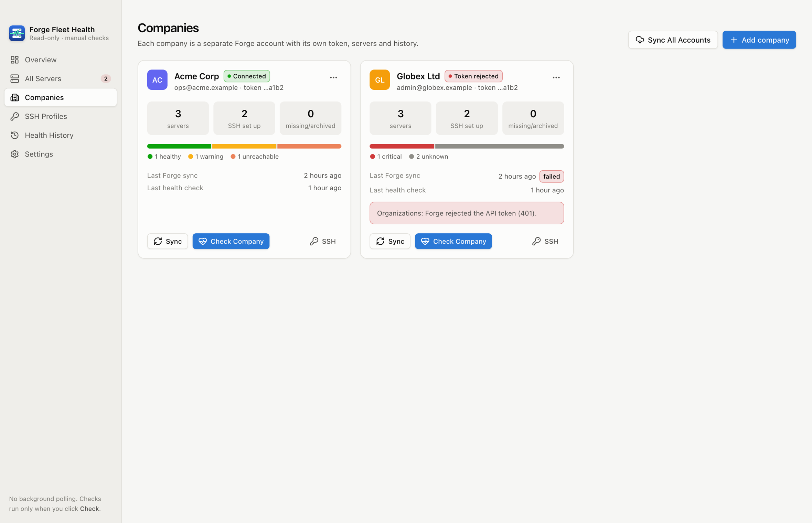
Task: Click admin@globex.example token text
Action: tap(457, 88)
